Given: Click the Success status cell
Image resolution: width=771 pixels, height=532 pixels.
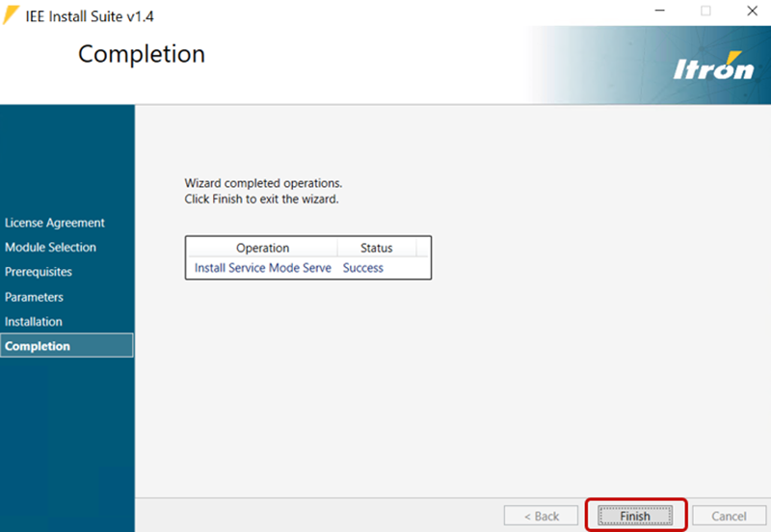Looking at the screenshot, I should (x=363, y=268).
